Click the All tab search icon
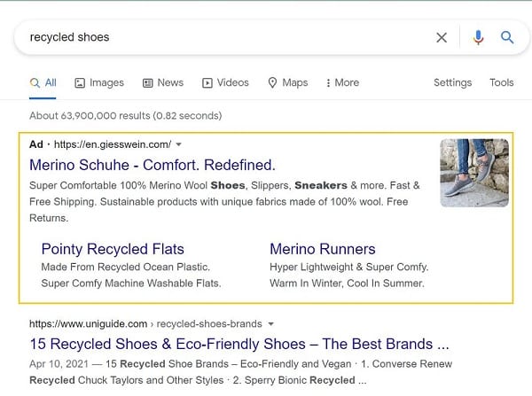Image resolution: width=532 pixels, height=396 pixels. pyautogui.click(x=35, y=82)
